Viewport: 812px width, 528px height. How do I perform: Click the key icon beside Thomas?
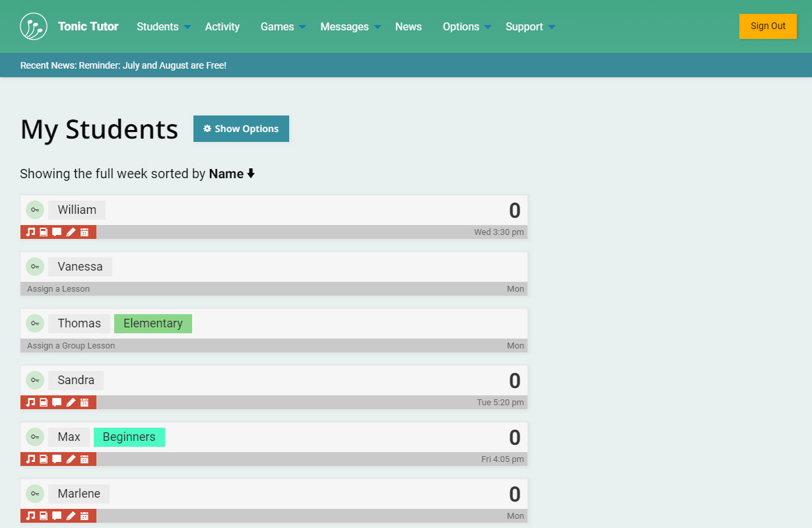35,323
